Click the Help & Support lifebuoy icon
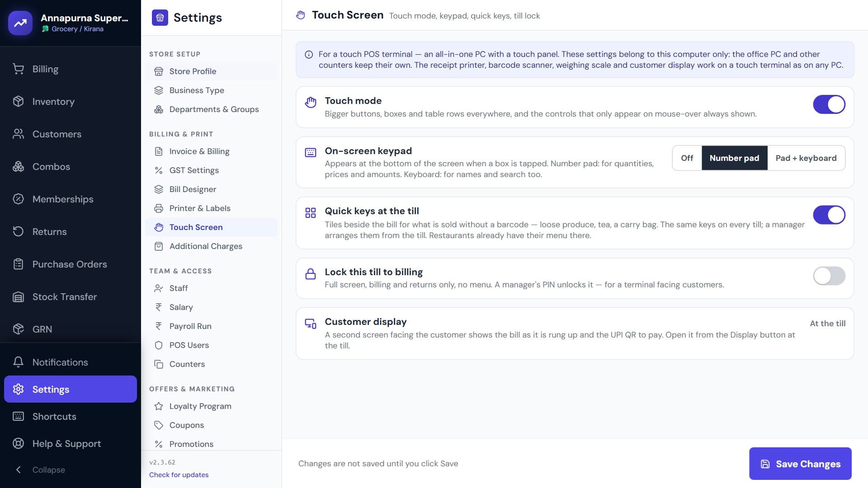The width and height of the screenshot is (868, 488). (x=18, y=444)
